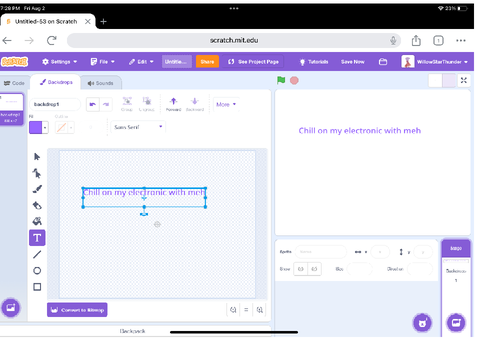Edit the backdrop1 name field
Viewport: 480px width, 360px height.
tap(55, 104)
